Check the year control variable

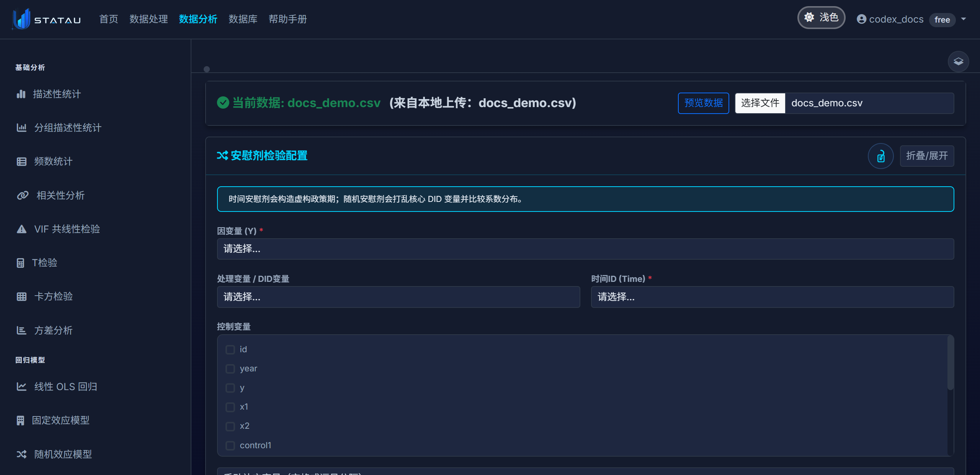point(230,369)
